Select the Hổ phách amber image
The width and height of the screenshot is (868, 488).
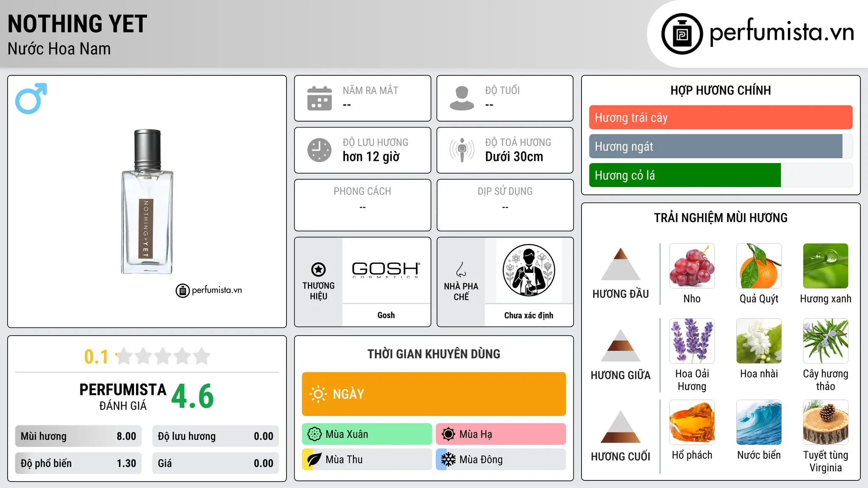tap(692, 422)
